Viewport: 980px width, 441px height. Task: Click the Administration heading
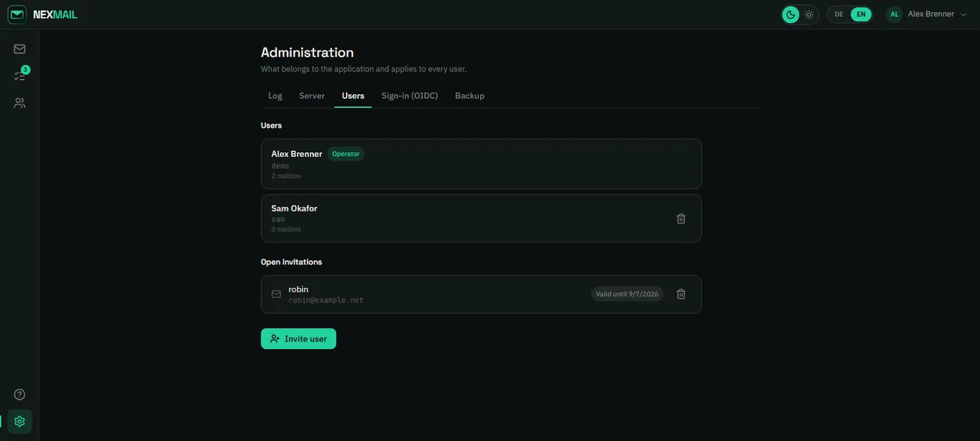click(307, 52)
